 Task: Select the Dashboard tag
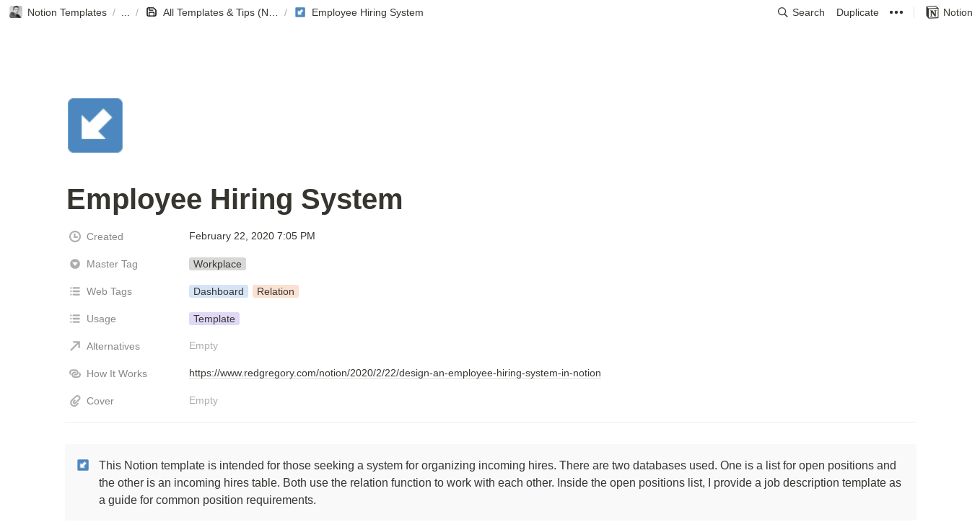219,291
